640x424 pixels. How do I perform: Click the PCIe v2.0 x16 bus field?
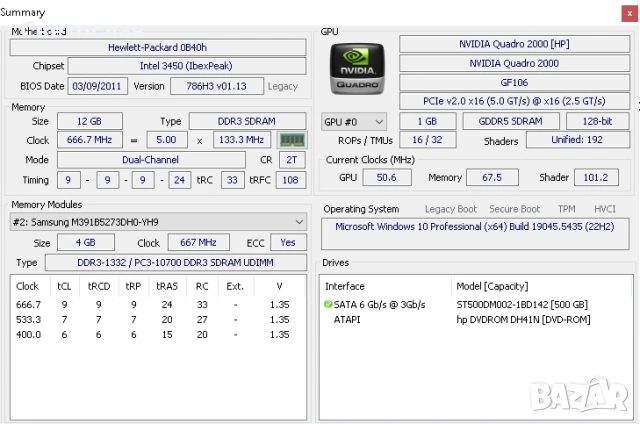(x=514, y=101)
